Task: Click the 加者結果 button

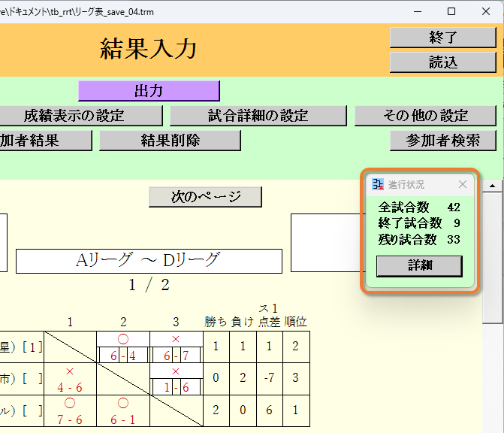Action: click(46, 141)
